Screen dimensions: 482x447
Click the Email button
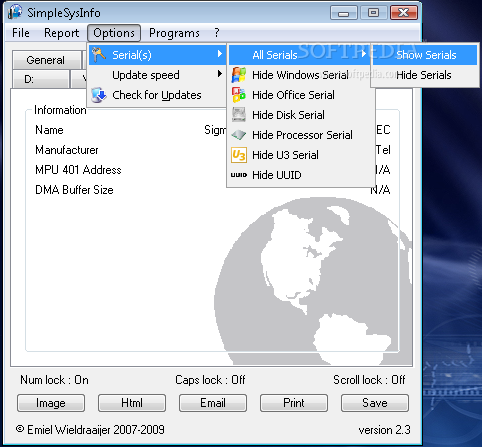213,403
